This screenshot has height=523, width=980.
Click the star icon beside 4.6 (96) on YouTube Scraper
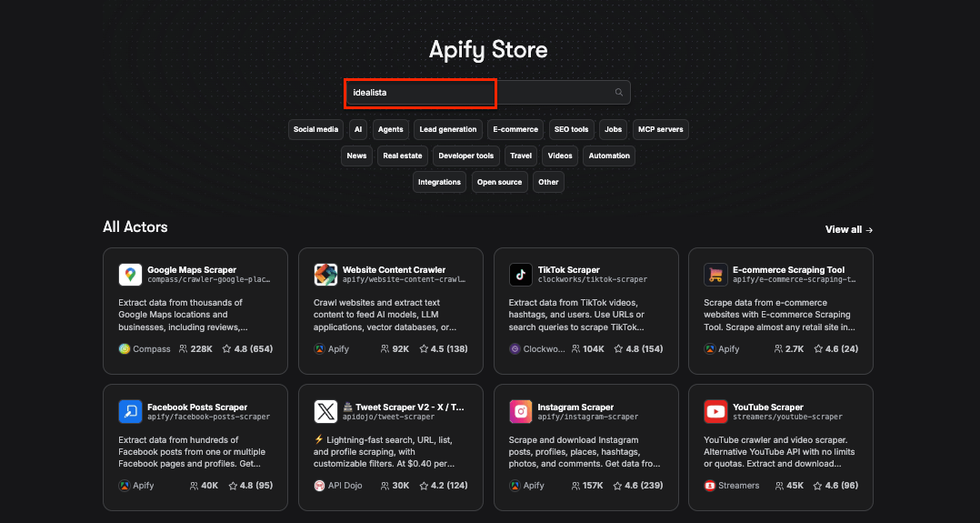[818, 486]
